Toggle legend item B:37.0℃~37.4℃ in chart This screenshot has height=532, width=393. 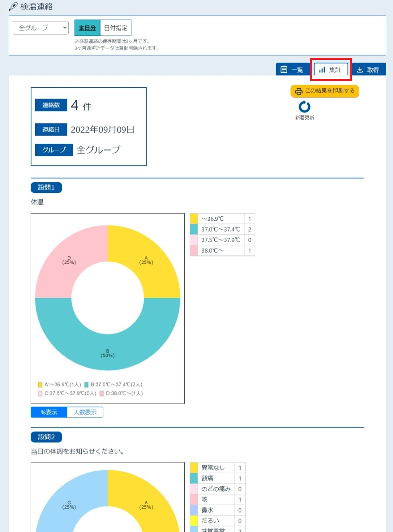tap(113, 384)
